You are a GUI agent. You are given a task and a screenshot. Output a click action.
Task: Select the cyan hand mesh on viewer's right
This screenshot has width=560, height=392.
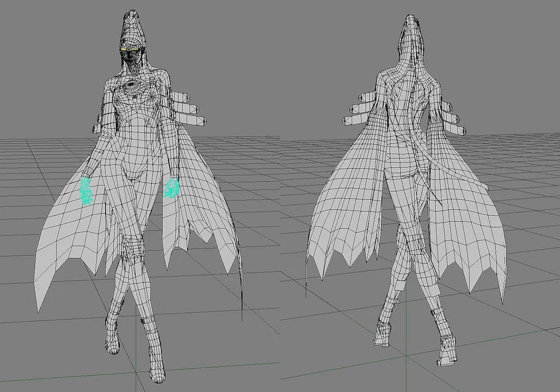click(x=171, y=188)
